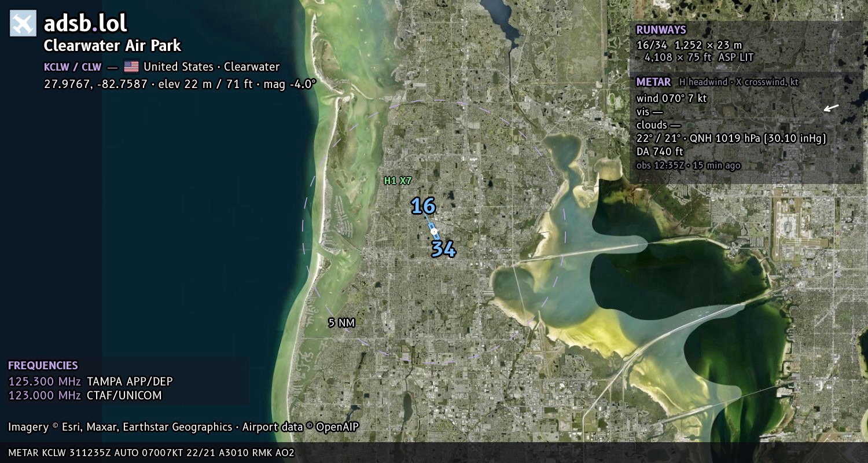Click the runway 16 label
This screenshot has height=463, width=868.
tap(423, 206)
